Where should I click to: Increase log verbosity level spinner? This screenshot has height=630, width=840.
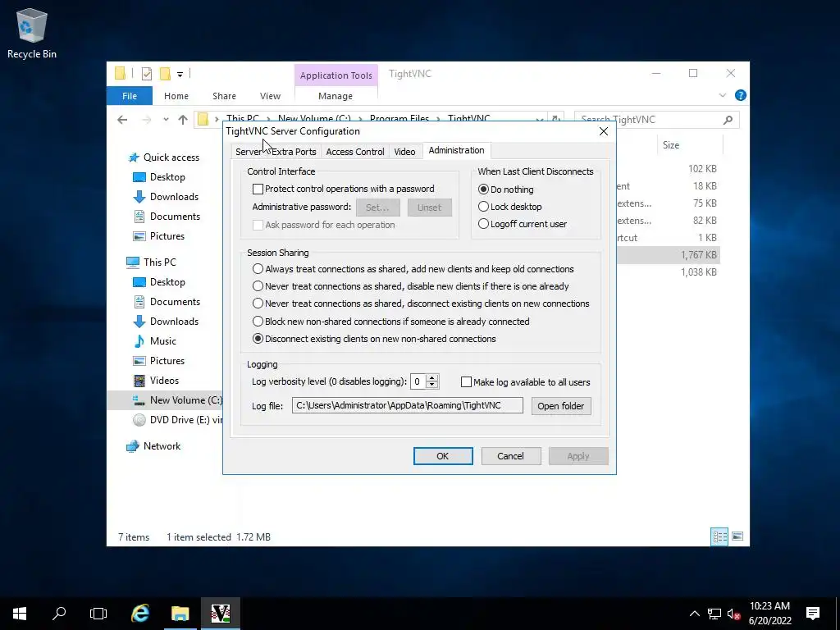(431, 377)
